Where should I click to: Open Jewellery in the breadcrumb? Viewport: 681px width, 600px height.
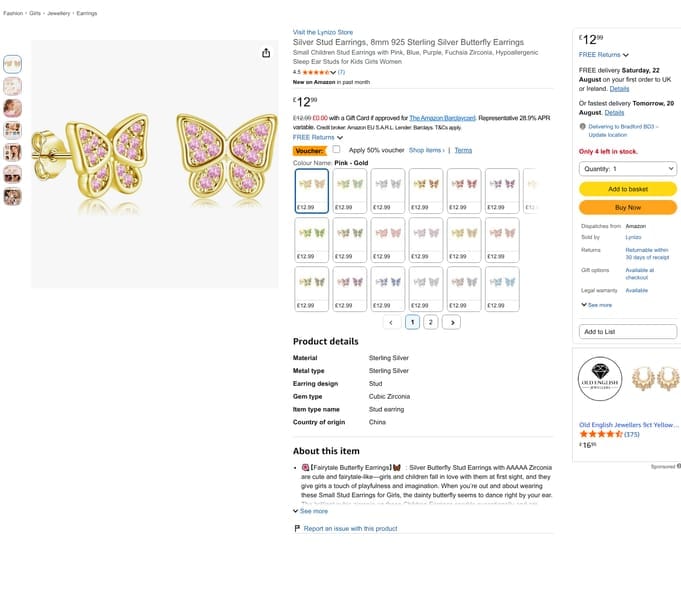click(x=59, y=13)
